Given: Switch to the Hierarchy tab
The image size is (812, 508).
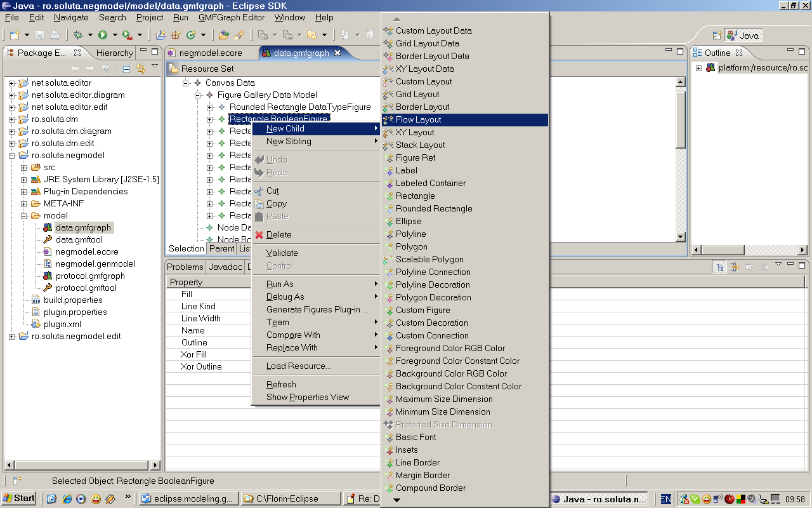Looking at the screenshot, I should pyautogui.click(x=115, y=53).
